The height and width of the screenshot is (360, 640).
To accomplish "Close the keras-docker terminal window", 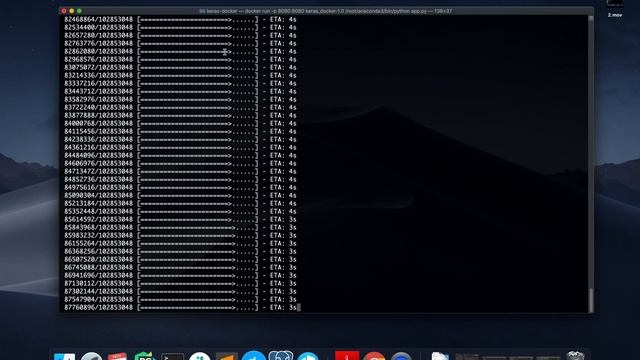I will 64,11.
